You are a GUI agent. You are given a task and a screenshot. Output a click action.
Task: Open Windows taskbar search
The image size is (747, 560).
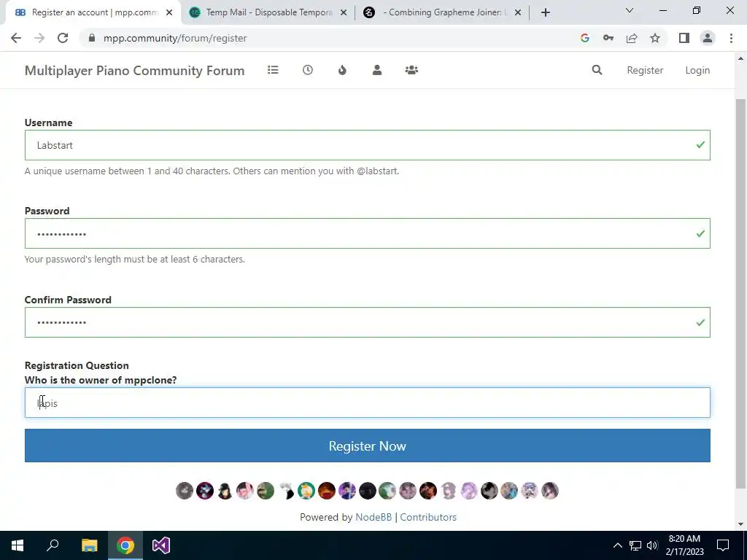click(x=53, y=545)
